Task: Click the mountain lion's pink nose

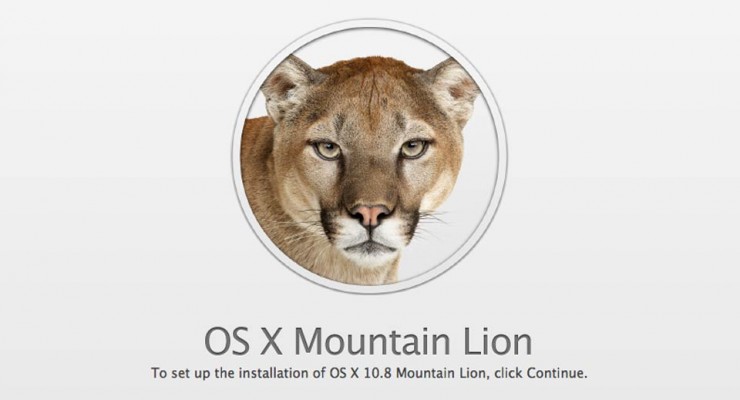Action: [x=371, y=215]
